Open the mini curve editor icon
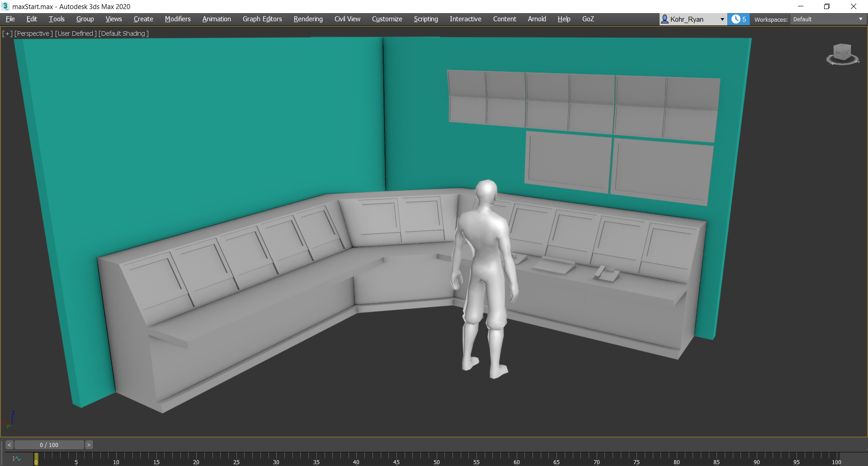 tap(17, 459)
